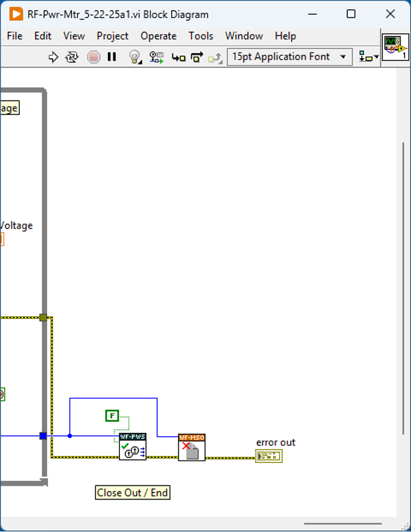Image resolution: width=411 pixels, height=532 pixels.
Task: Click the horizontal scrollbar thumb
Action: coord(342,524)
